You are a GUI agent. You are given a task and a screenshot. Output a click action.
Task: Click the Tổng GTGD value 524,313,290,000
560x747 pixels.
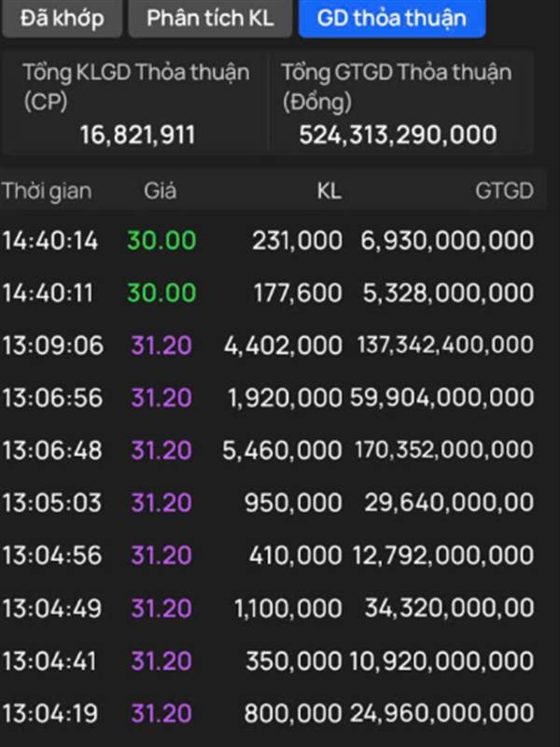click(x=398, y=134)
